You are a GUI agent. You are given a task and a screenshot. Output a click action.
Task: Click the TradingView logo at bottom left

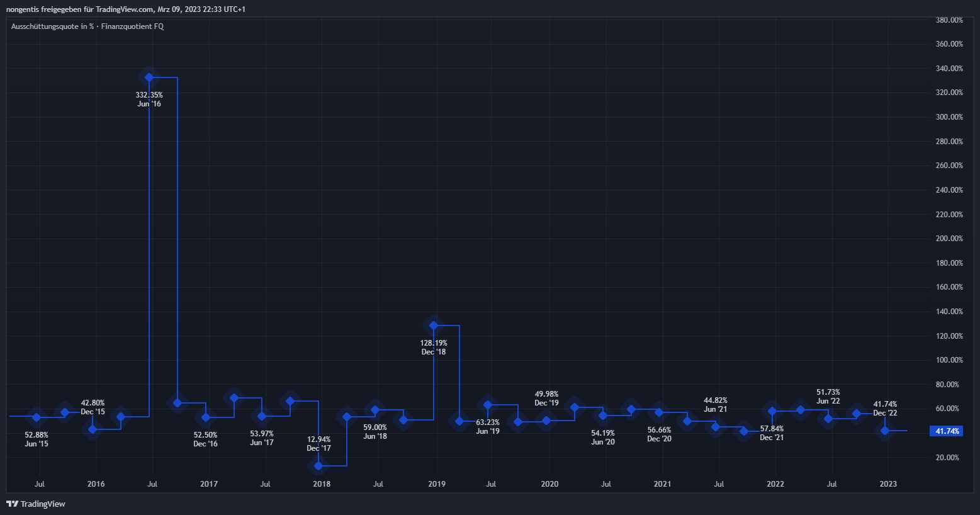(36, 504)
